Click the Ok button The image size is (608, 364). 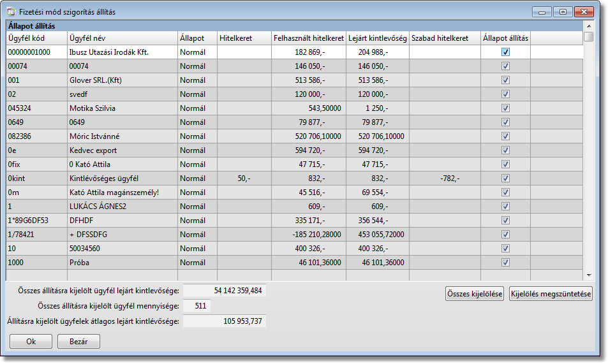pyautogui.click(x=31, y=342)
